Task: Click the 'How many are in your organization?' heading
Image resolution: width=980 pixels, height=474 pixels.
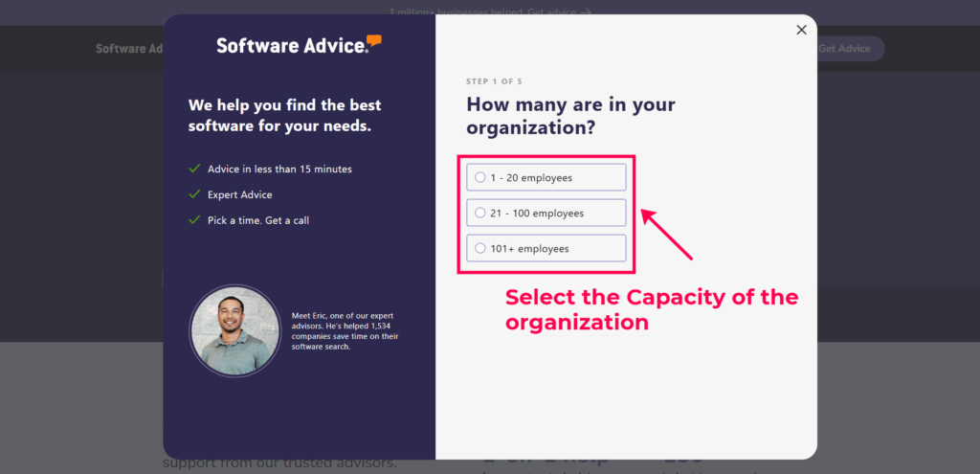Action: (x=570, y=116)
